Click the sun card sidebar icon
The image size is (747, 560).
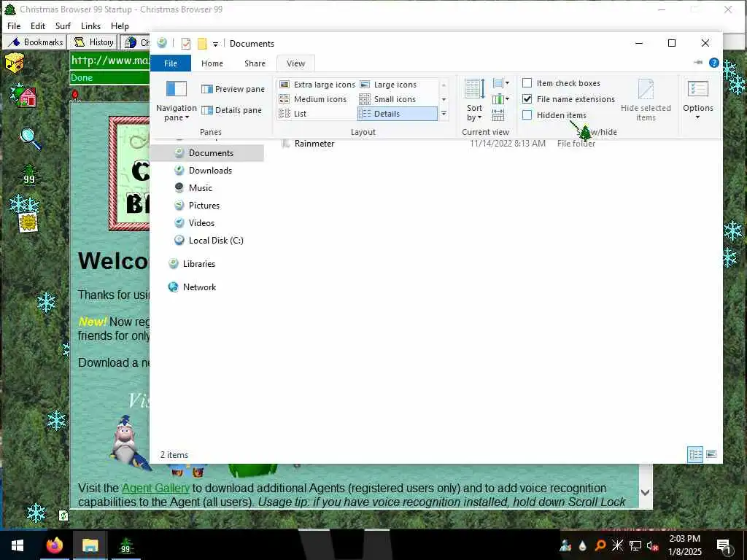[28, 222]
